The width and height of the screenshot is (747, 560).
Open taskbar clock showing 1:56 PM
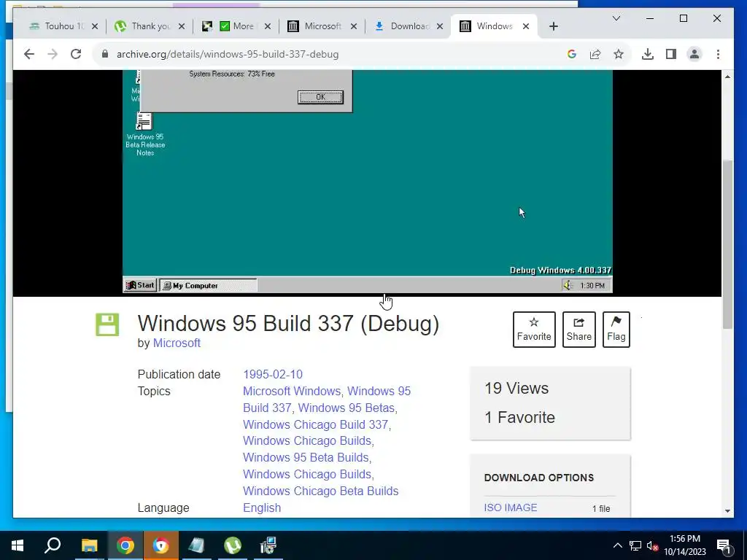click(x=685, y=545)
